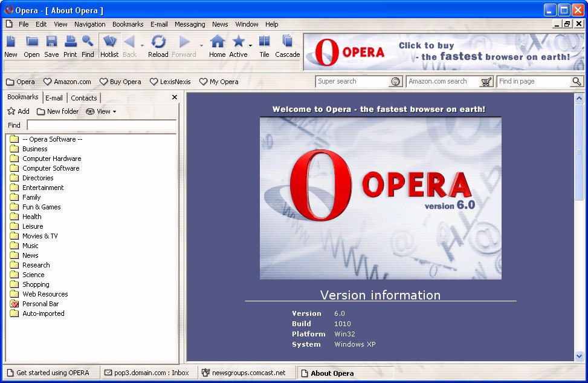The image size is (588, 383).
Task: Click the document icon beside the File menu
Action: pyautogui.click(x=10, y=24)
